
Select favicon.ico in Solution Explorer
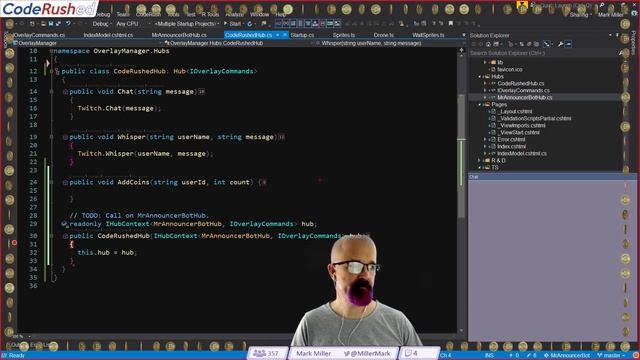pos(509,69)
